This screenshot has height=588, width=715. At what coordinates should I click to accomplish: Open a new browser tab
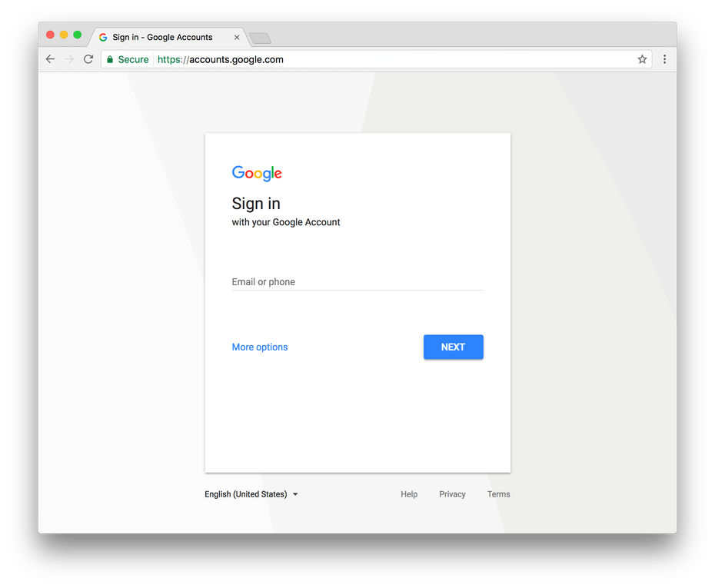pos(259,37)
